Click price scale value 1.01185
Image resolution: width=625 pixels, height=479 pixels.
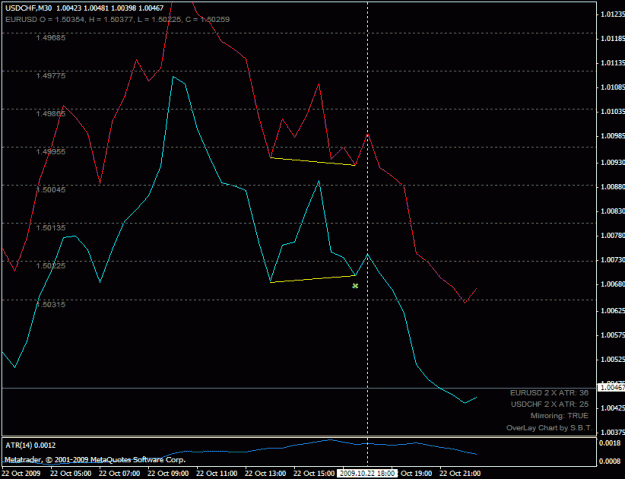coord(612,39)
